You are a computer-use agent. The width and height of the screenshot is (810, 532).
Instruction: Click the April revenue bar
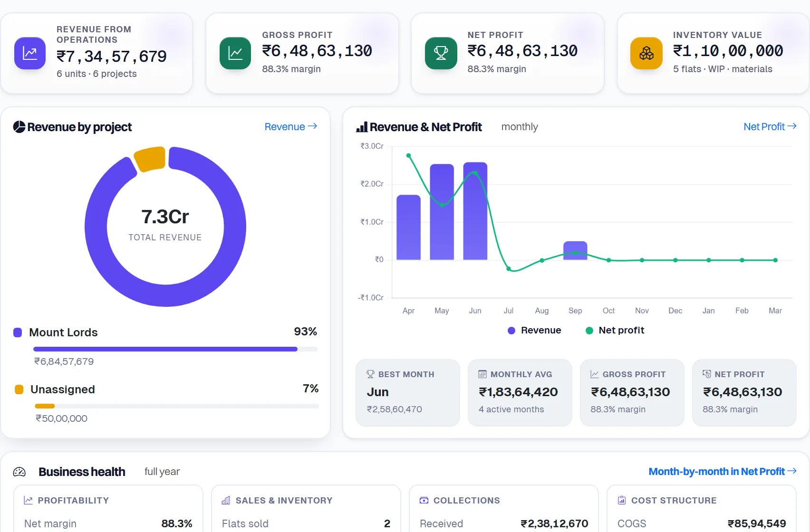[408, 227]
